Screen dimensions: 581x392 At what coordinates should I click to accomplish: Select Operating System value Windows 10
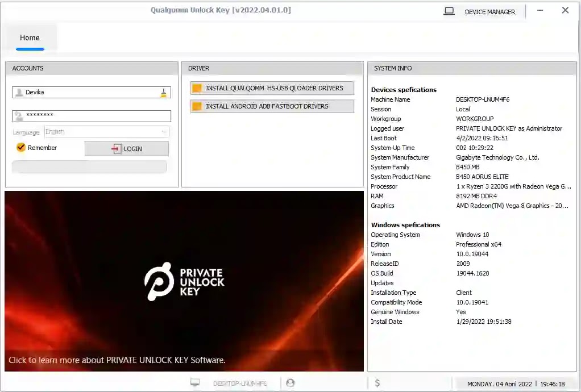coord(472,235)
